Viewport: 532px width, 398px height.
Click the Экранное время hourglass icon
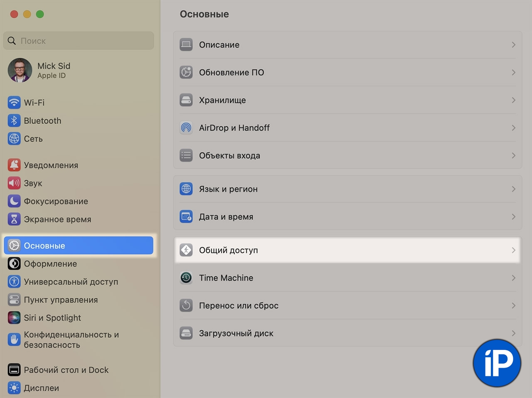[x=14, y=219]
